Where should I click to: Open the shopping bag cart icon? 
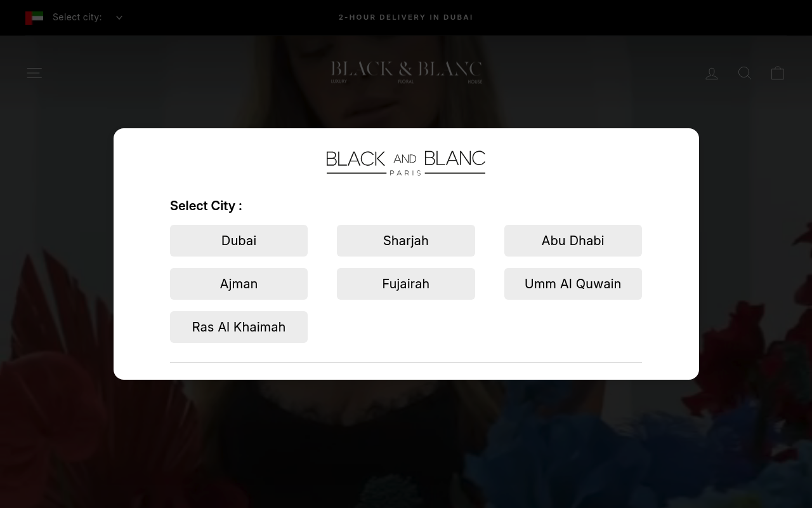pos(778,72)
